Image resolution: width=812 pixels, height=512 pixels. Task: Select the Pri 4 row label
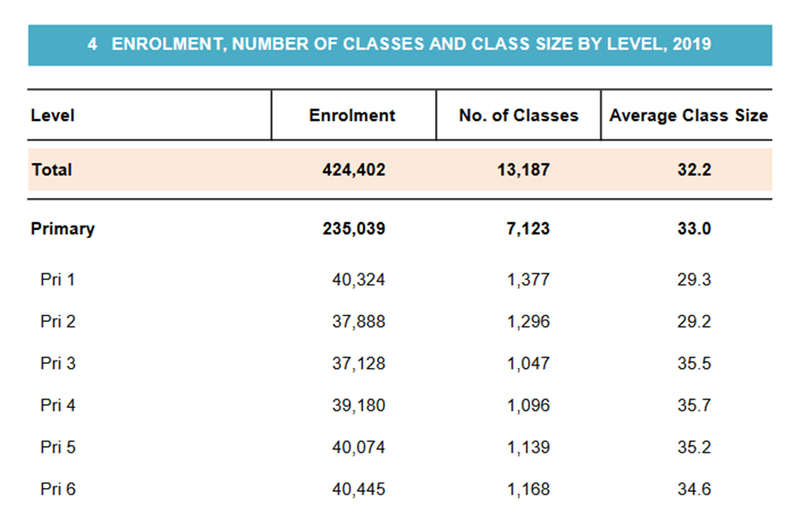[57, 405]
